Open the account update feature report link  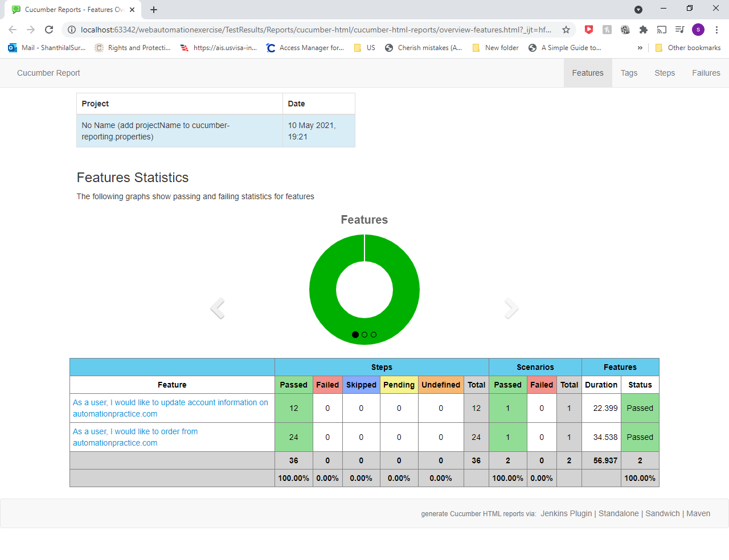170,408
